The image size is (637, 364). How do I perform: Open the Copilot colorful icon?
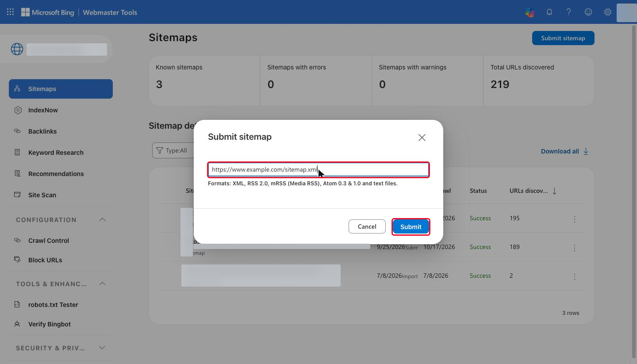(x=530, y=12)
